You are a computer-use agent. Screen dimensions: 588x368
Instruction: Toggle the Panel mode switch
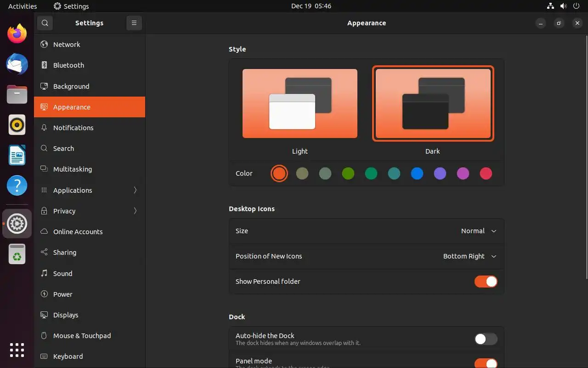click(x=486, y=363)
